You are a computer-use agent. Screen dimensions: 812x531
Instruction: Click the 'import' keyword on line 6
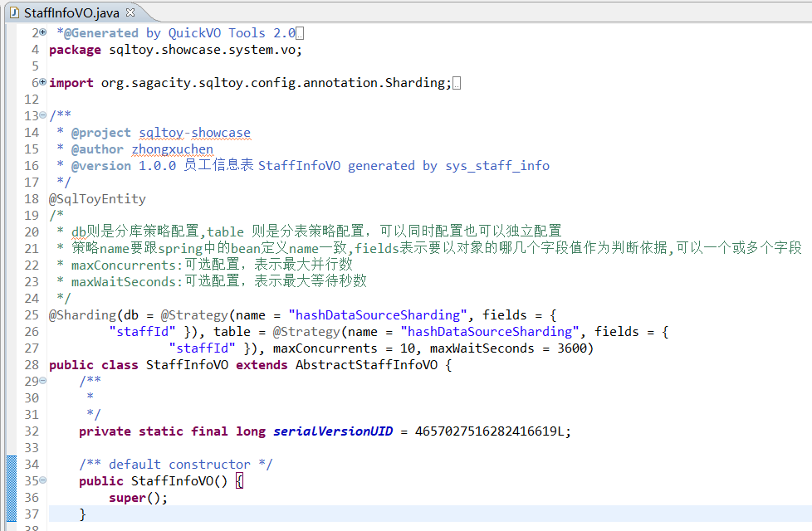click(71, 83)
